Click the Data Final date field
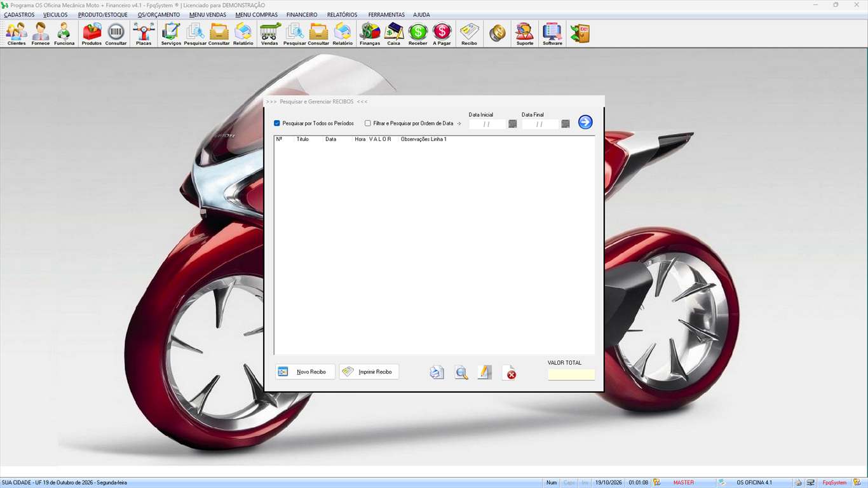The image size is (868, 488). click(x=540, y=124)
